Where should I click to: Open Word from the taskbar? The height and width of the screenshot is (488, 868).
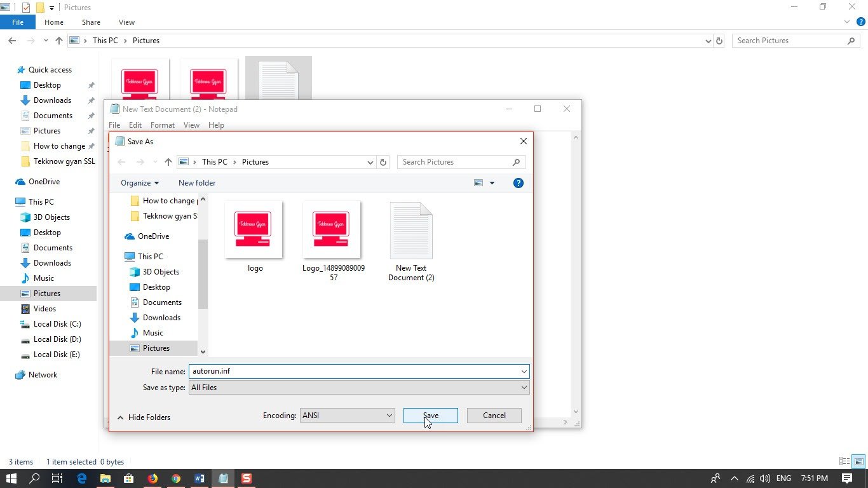pyautogui.click(x=200, y=478)
